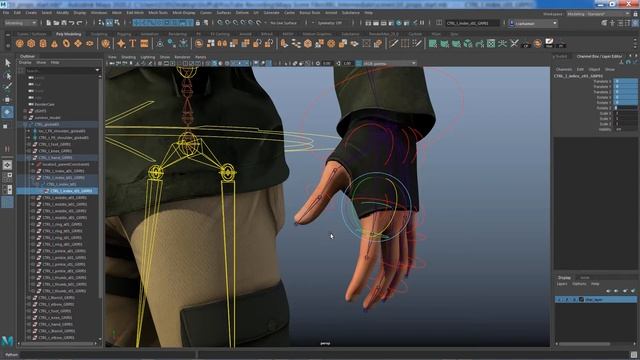Screen dimensions: 640x360
Task: Click the object name field CTRL_l_index
Action: (473, 23)
